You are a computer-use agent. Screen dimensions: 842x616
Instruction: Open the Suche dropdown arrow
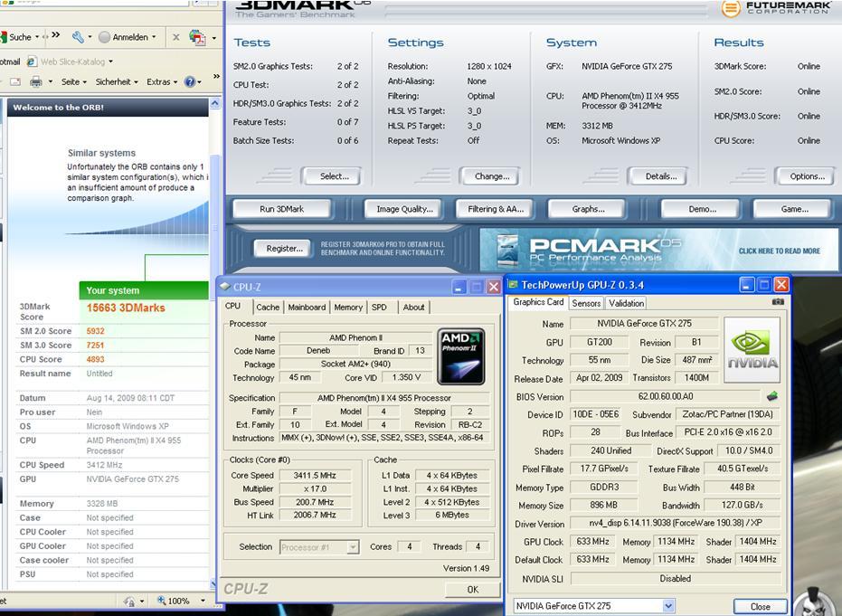37,37
